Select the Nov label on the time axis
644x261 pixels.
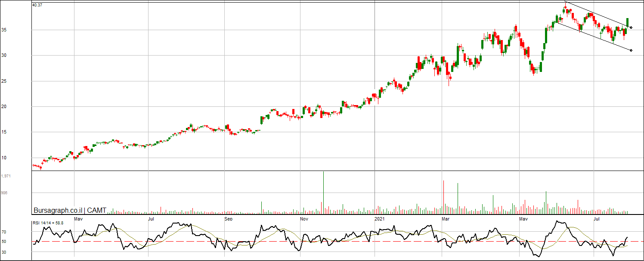click(x=304, y=219)
